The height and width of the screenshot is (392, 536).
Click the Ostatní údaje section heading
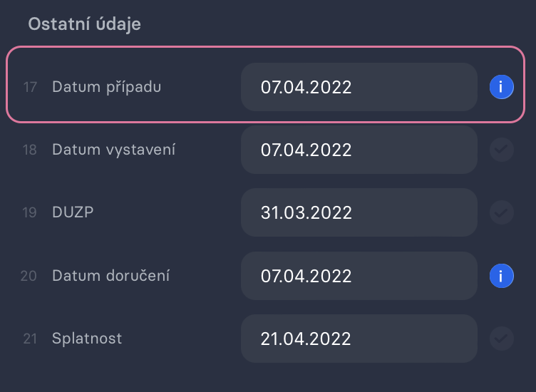pos(84,24)
